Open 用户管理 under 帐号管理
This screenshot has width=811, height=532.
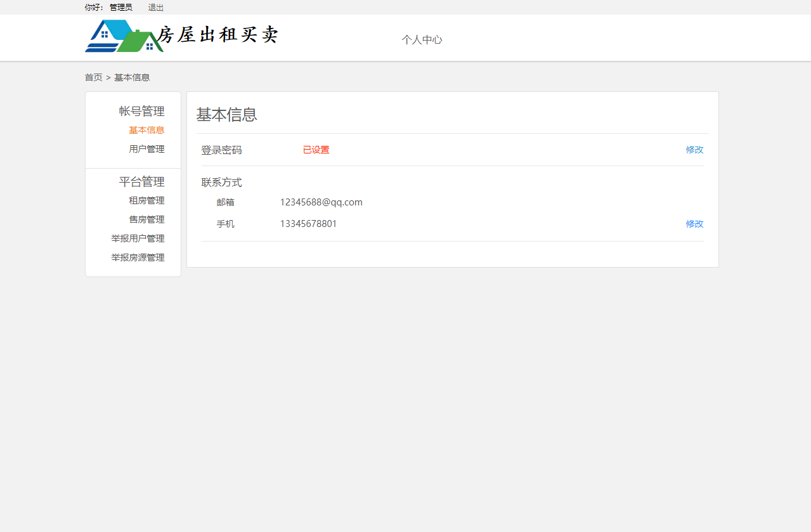146,149
